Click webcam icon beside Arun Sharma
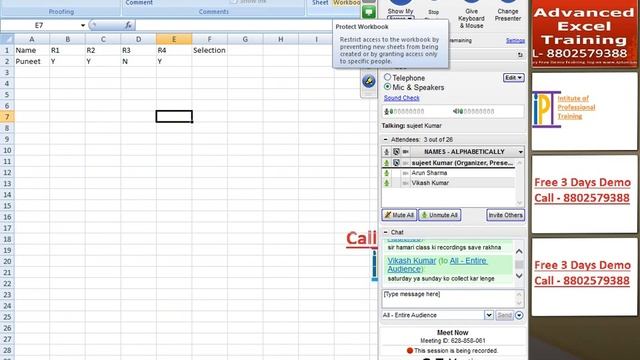 pos(405,173)
